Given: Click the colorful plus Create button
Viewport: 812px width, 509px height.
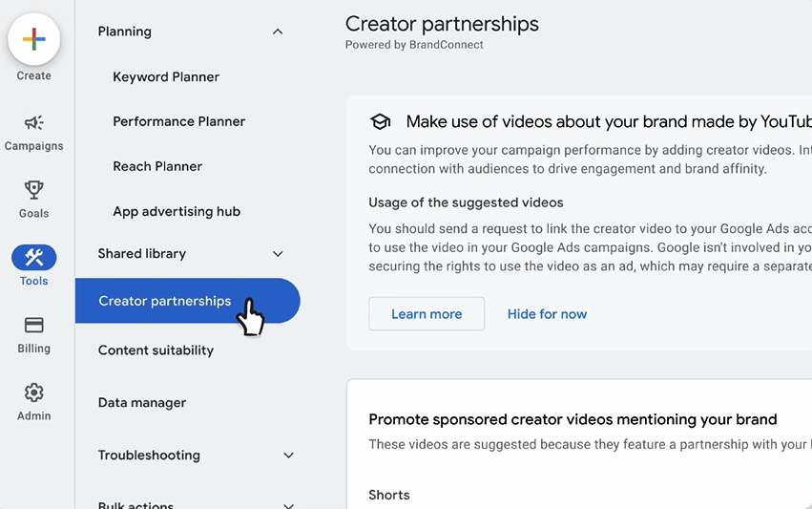Looking at the screenshot, I should 33,39.
